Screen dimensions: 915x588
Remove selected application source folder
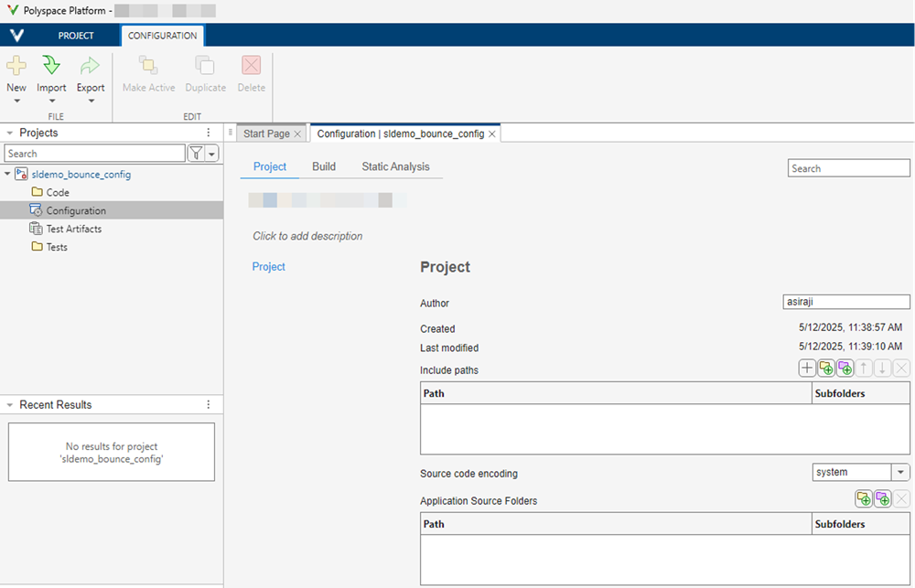click(901, 498)
